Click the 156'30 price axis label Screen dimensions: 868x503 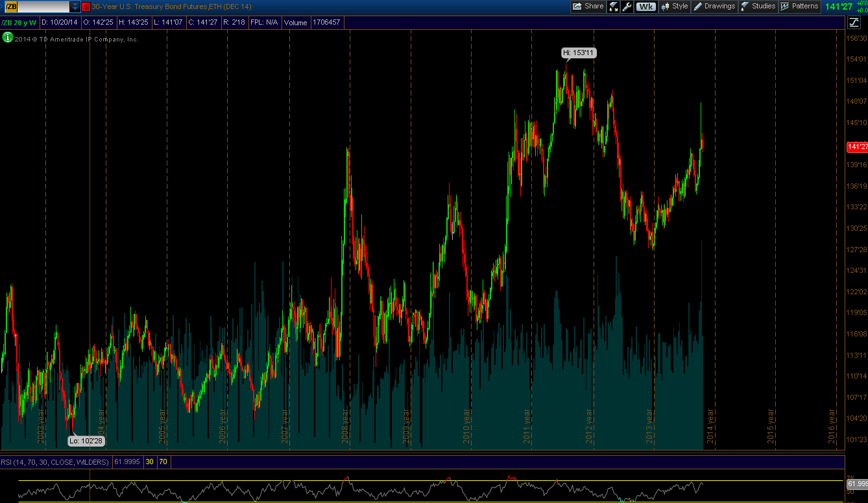click(856, 38)
